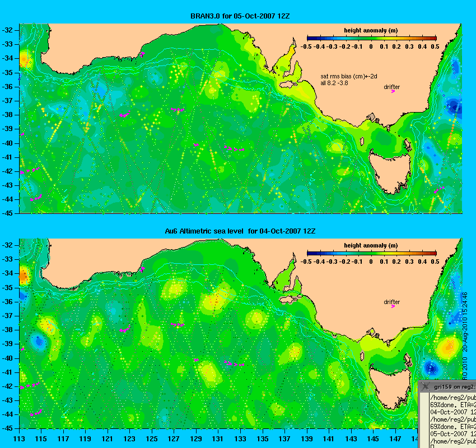Click the vertical '20-Aug-2010 15:24:46' timestamp
Image resolution: width=476 pixels, height=448 pixels.
[x=465, y=322]
